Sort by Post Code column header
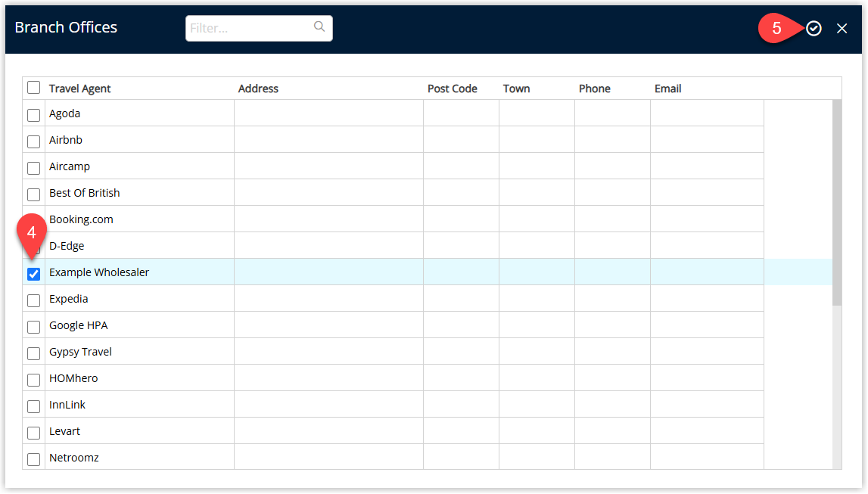The image size is (868, 494). 452,89
